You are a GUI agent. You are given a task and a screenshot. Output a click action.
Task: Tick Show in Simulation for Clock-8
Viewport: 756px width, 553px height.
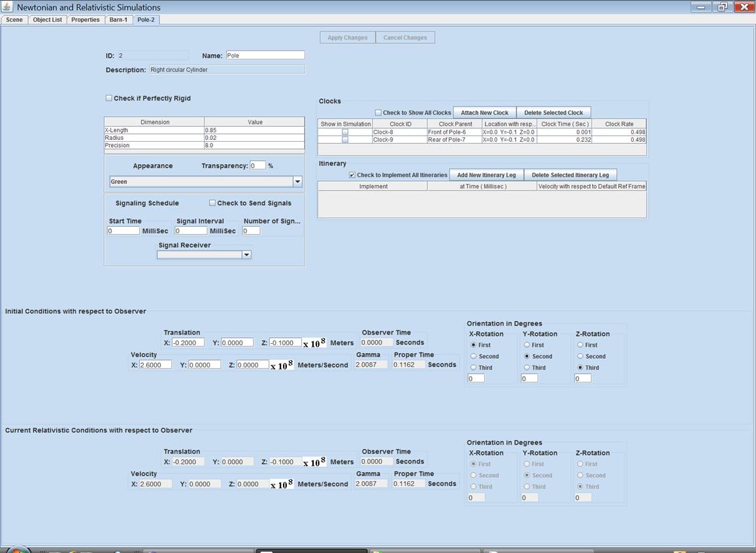345,132
